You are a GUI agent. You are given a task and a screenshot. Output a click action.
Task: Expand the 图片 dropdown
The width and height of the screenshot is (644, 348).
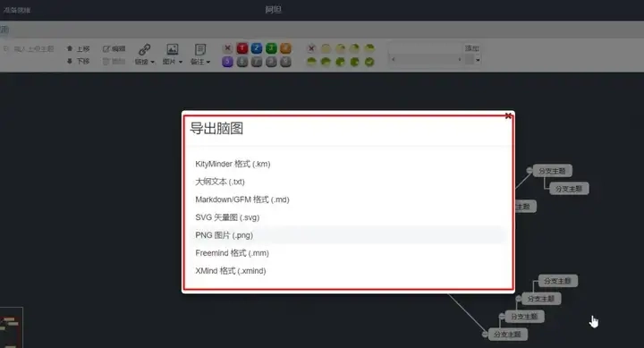(181, 62)
